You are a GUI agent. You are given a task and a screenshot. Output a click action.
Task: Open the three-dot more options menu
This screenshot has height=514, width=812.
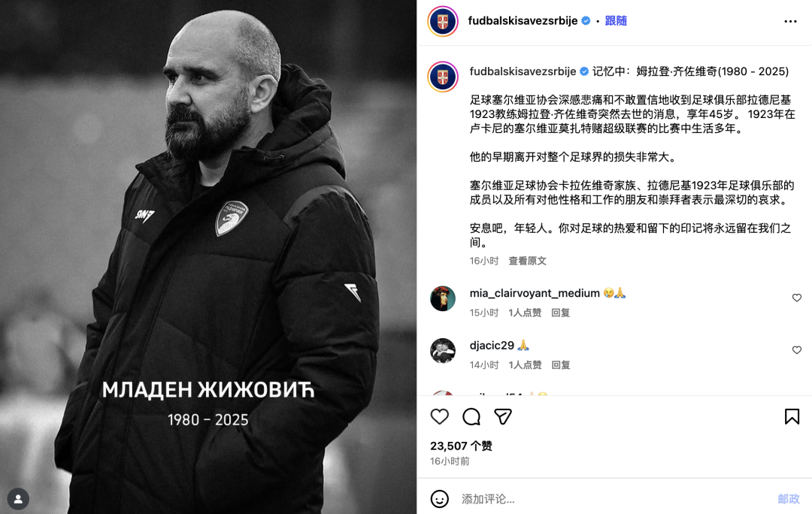[790, 21]
